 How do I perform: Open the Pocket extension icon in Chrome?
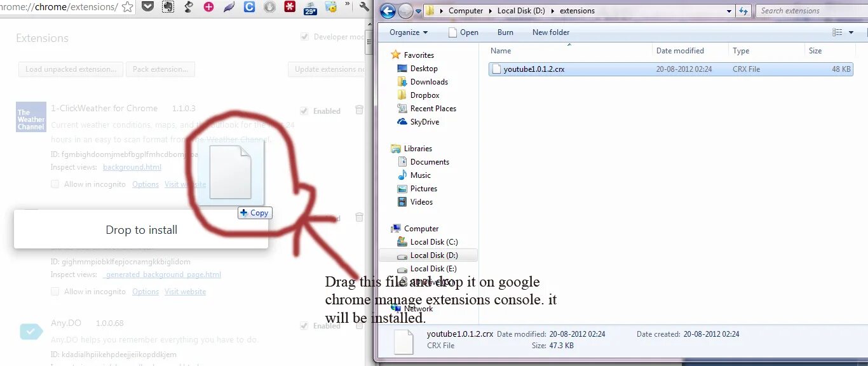147,7
